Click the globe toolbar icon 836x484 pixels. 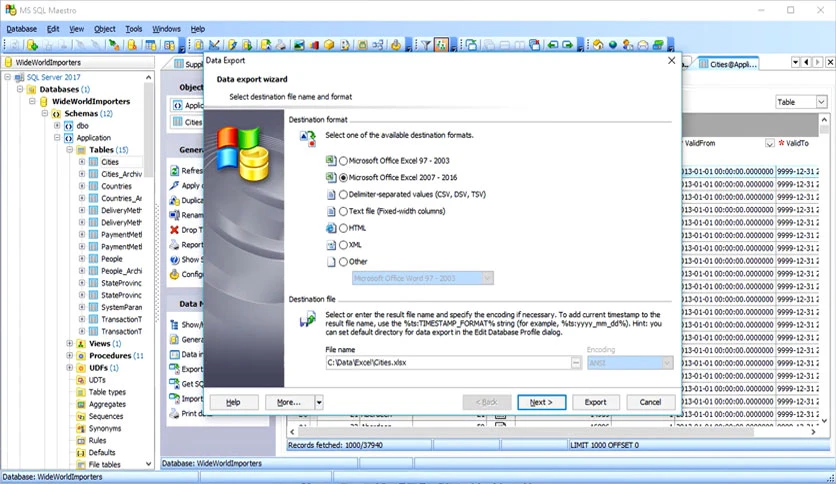tap(613, 45)
